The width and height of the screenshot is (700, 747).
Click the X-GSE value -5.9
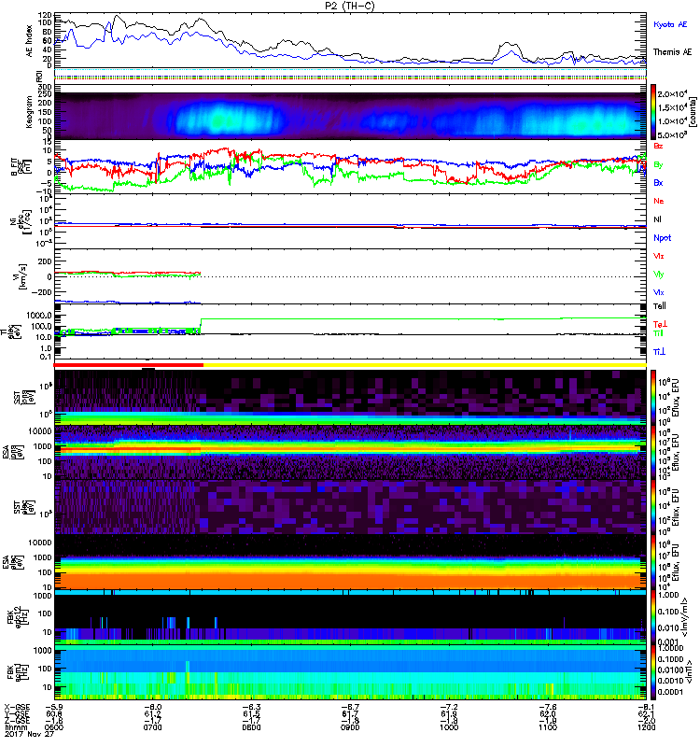click(54, 708)
